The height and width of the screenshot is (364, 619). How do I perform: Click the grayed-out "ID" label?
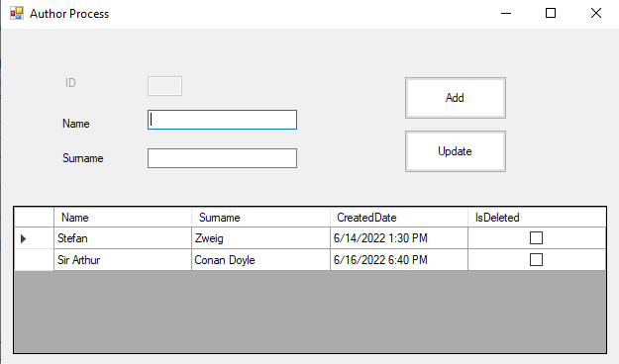[70, 83]
